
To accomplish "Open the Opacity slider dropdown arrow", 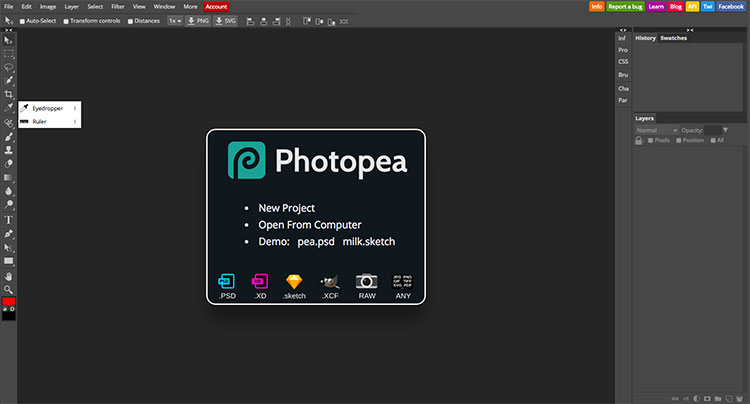I will [725, 130].
